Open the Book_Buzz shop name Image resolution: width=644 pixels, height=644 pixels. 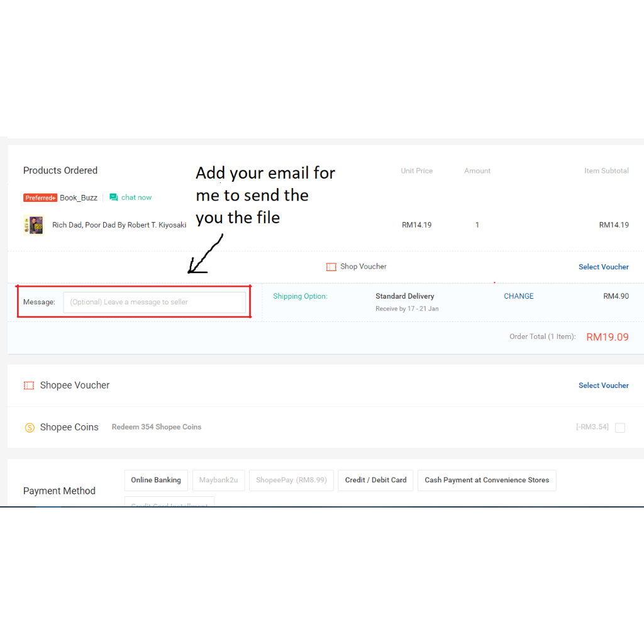tap(79, 198)
